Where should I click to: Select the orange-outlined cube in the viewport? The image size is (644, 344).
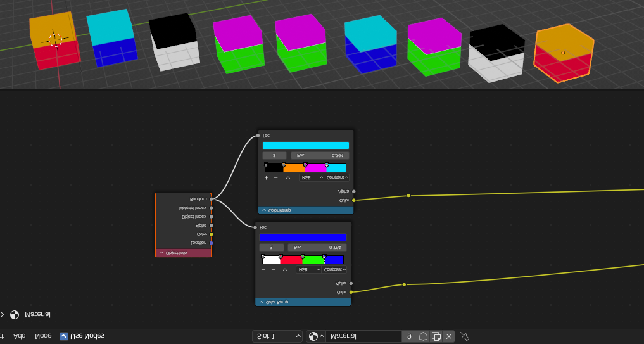coord(564,53)
